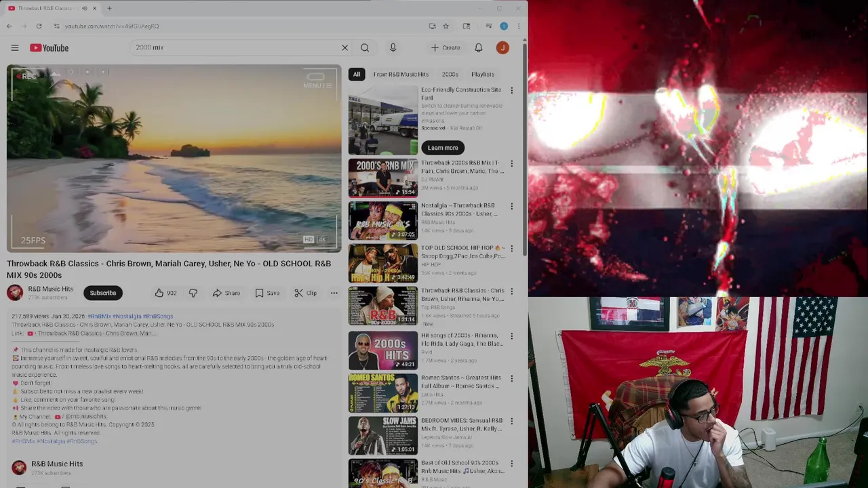Reload the page in the browser toolbar

point(39,26)
